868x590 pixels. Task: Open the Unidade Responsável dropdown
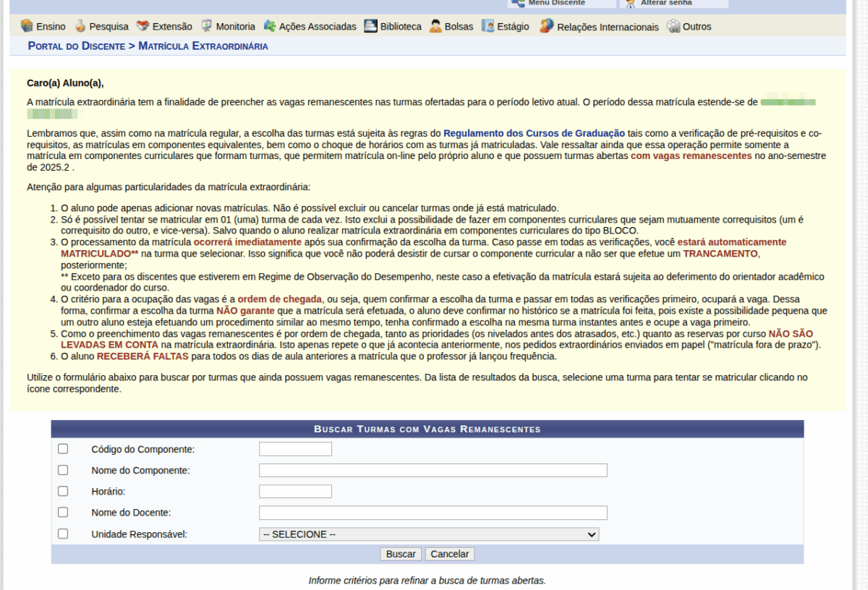(x=429, y=534)
